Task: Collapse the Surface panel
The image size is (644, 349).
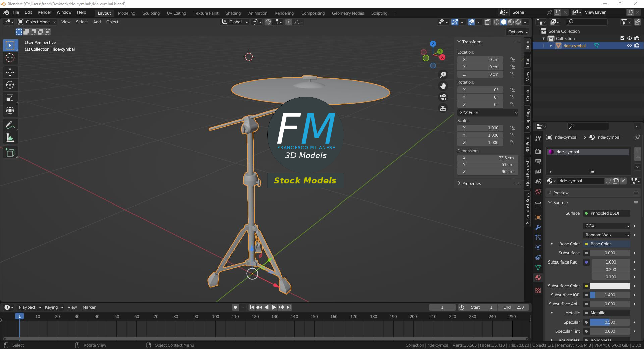Action: [560, 203]
